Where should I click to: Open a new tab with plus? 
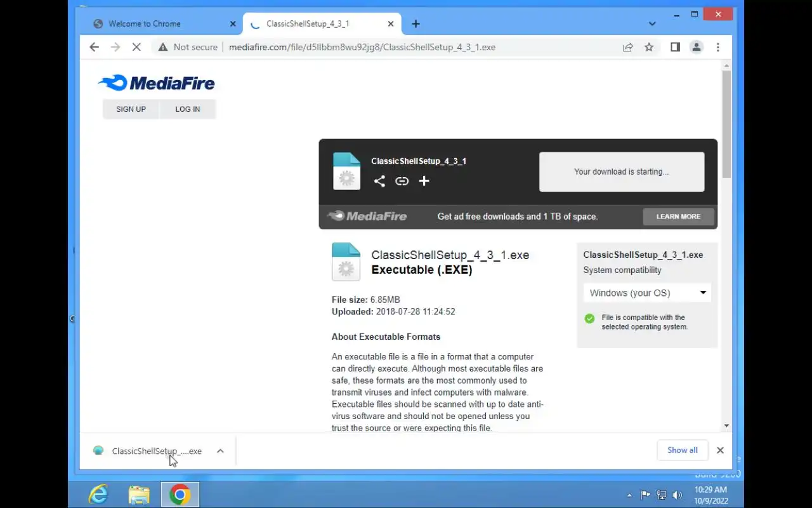(416, 23)
